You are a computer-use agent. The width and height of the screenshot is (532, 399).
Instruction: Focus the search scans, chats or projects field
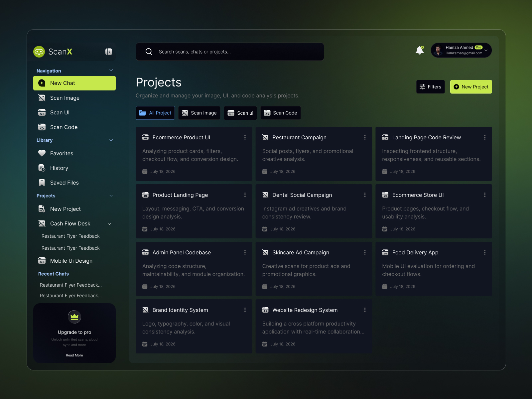click(x=230, y=52)
